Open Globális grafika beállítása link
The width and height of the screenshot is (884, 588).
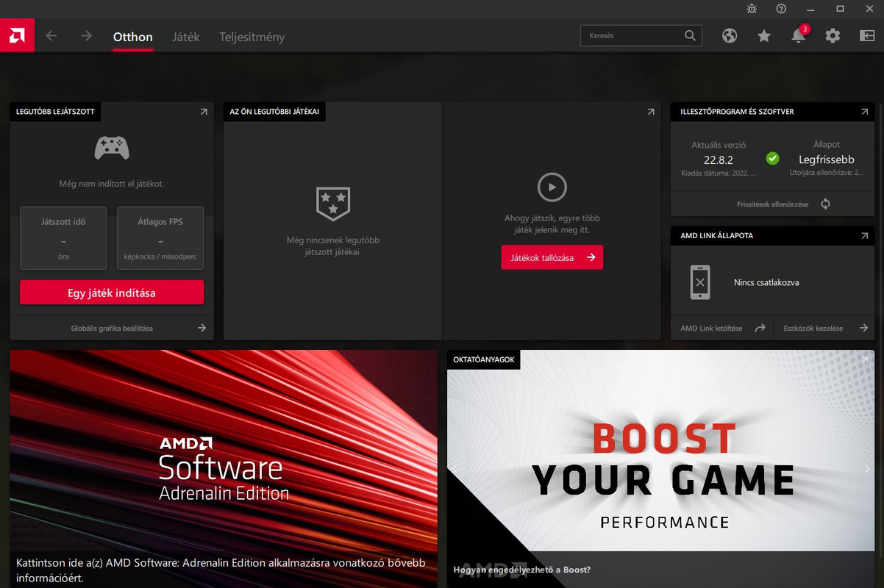pos(112,329)
